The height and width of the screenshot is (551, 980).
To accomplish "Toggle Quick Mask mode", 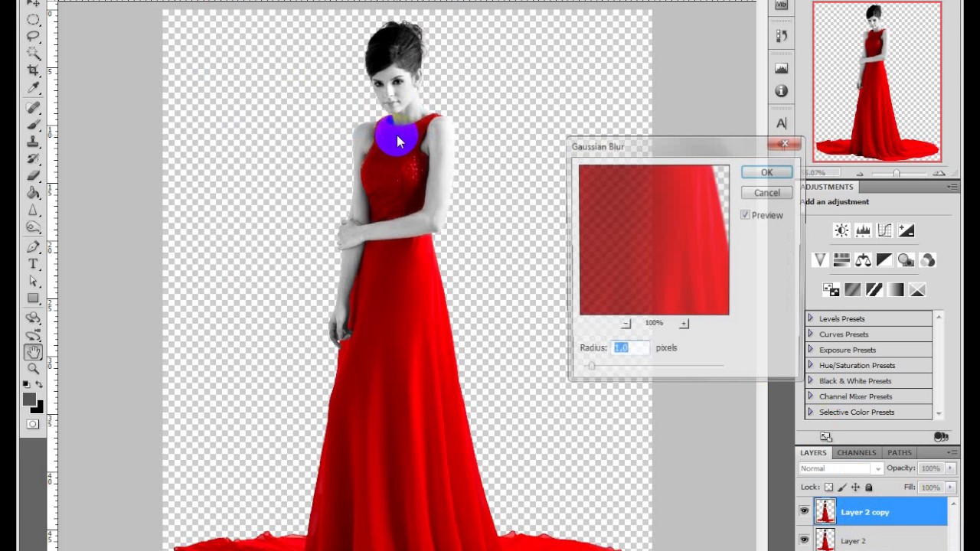I will 33,424.
